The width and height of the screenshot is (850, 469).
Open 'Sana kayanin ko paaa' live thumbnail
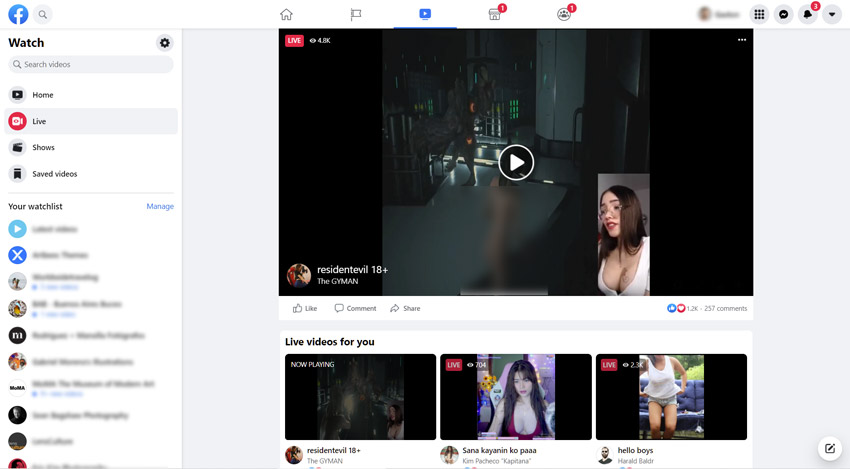point(516,397)
